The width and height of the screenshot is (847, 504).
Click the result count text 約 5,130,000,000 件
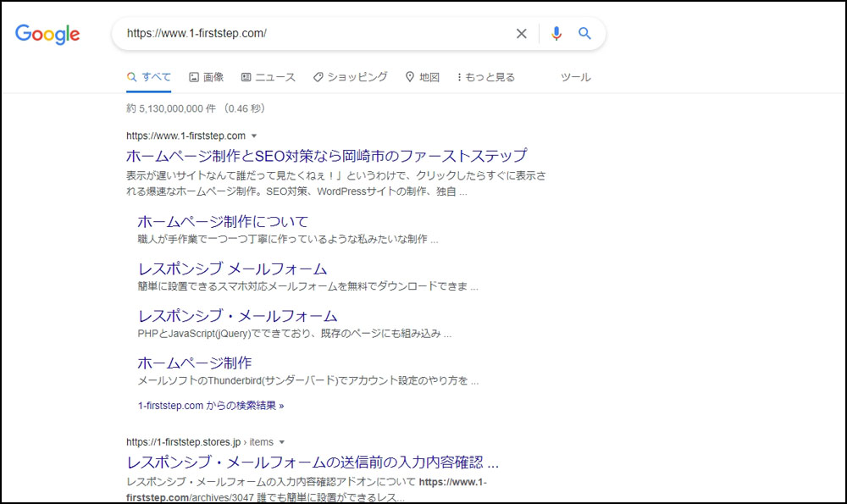click(x=171, y=108)
